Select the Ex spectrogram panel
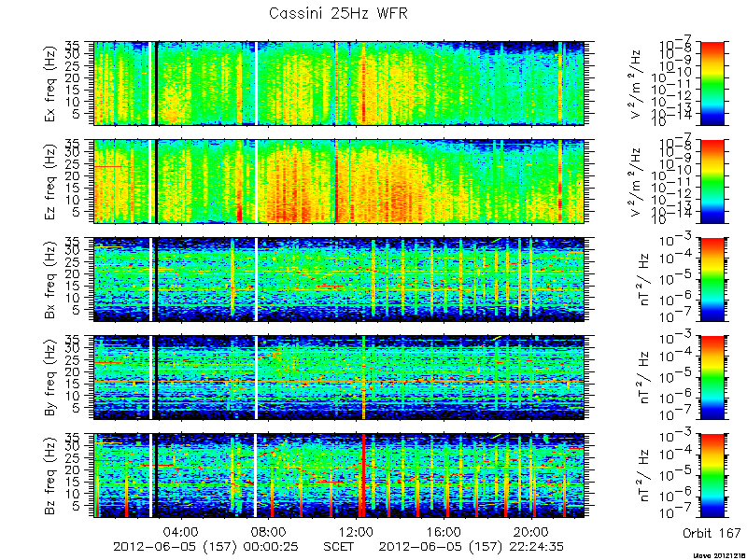The width and height of the screenshot is (747, 560). (339, 83)
